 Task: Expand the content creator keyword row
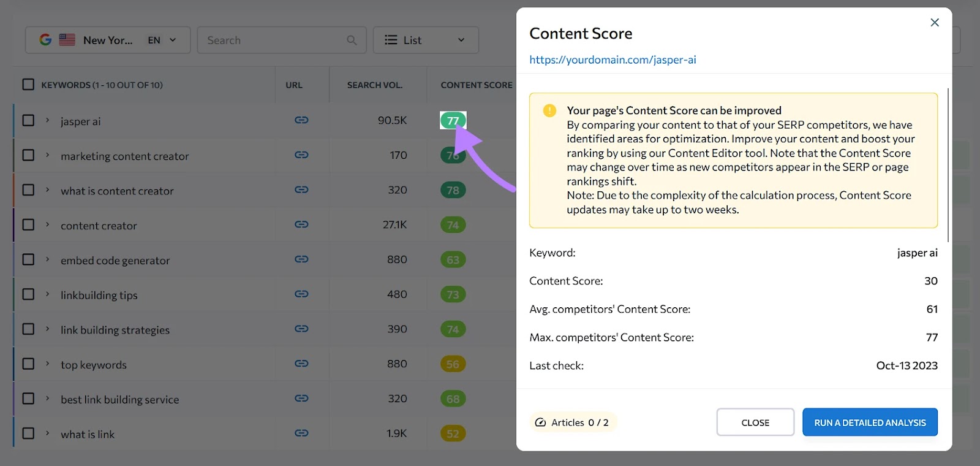47,224
